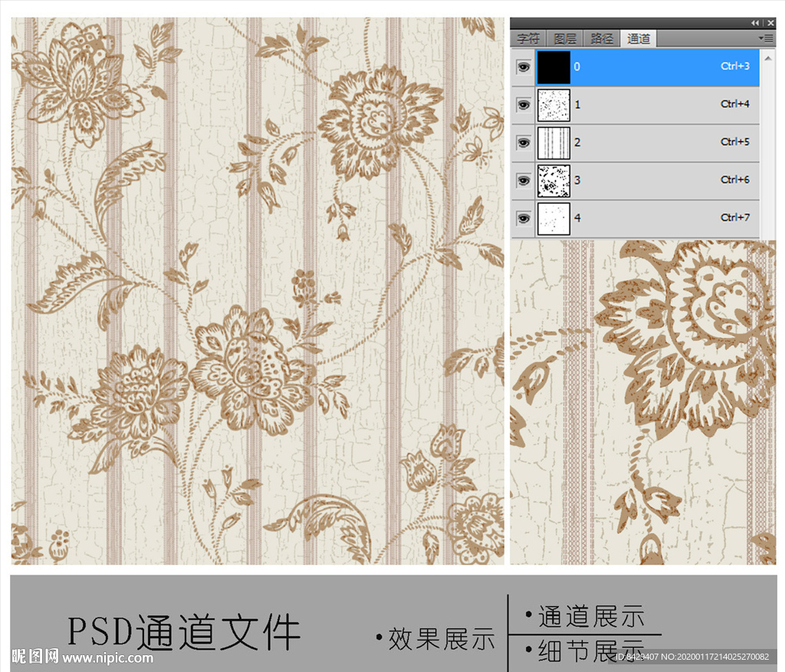Click the Ctrl+7 shortcut text
This screenshot has height=672, width=785.
[x=735, y=218]
